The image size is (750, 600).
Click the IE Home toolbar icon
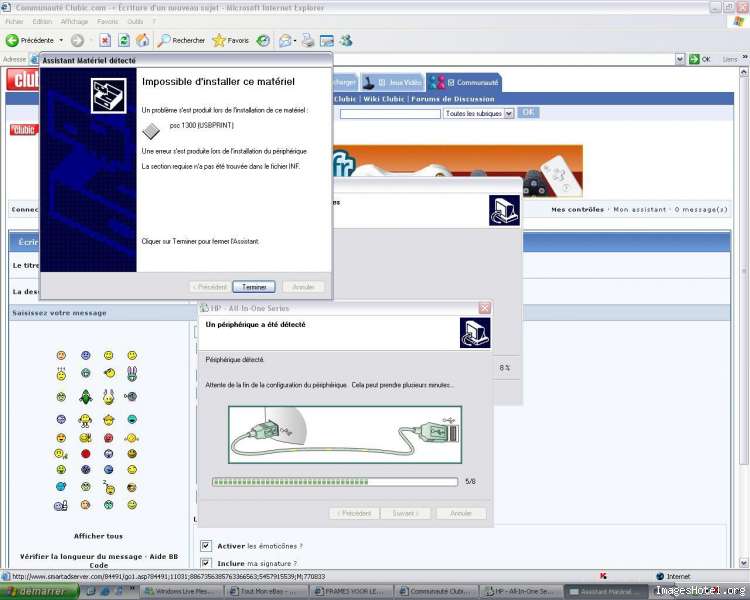point(142,41)
